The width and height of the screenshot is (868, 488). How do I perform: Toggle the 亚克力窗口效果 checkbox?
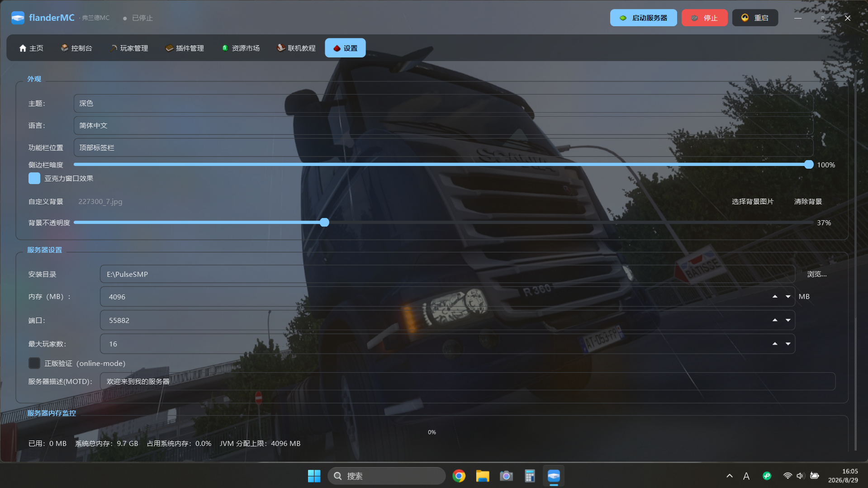pyautogui.click(x=34, y=178)
